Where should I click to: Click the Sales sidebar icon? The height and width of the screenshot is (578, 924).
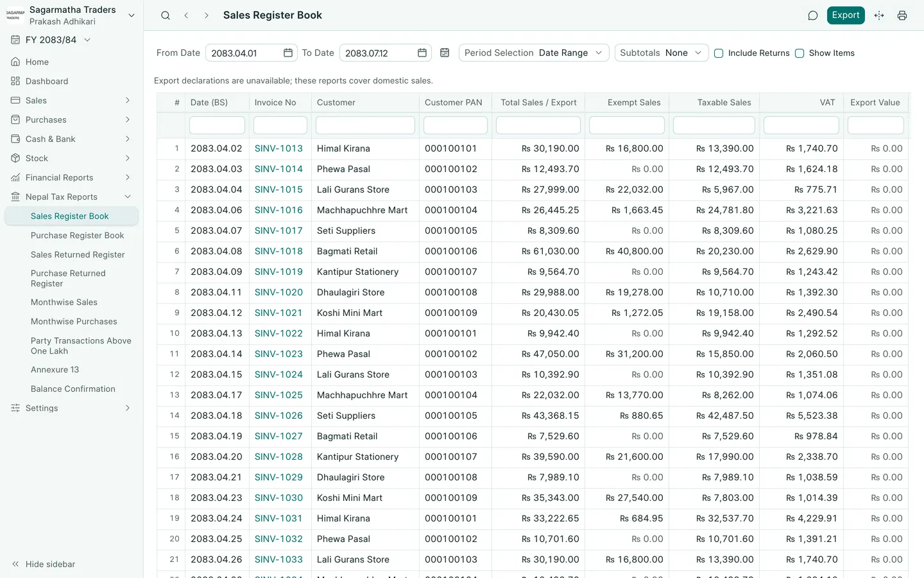pos(15,100)
